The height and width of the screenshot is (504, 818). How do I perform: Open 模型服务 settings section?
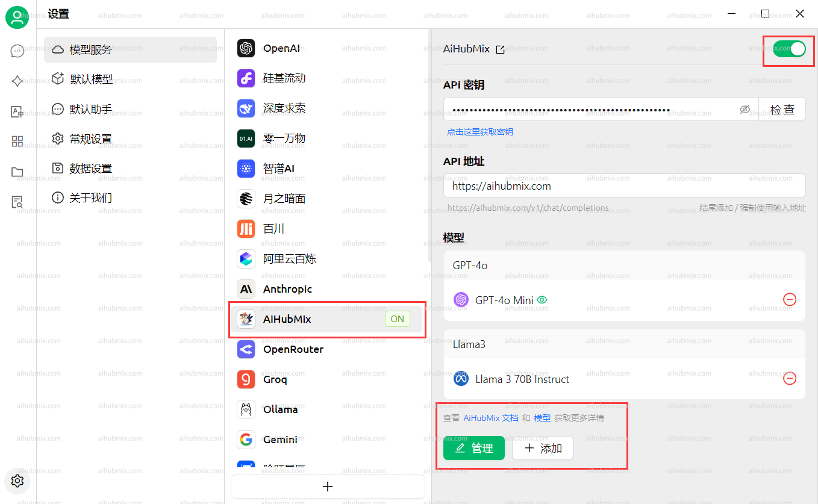pos(130,49)
